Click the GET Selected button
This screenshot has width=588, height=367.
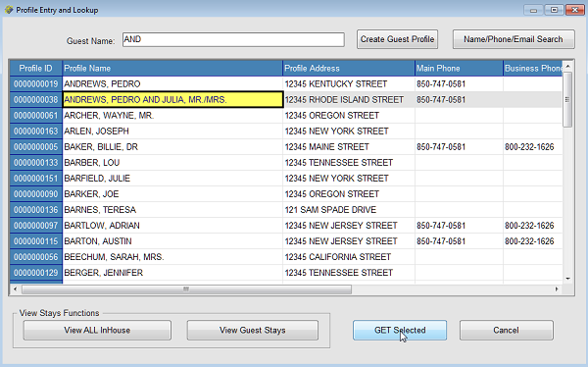pos(400,330)
